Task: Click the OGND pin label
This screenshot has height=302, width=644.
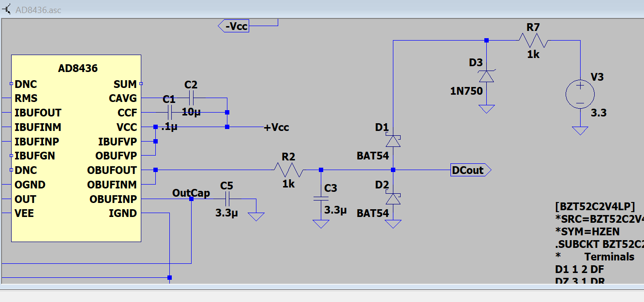Action: [x=30, y=185]
